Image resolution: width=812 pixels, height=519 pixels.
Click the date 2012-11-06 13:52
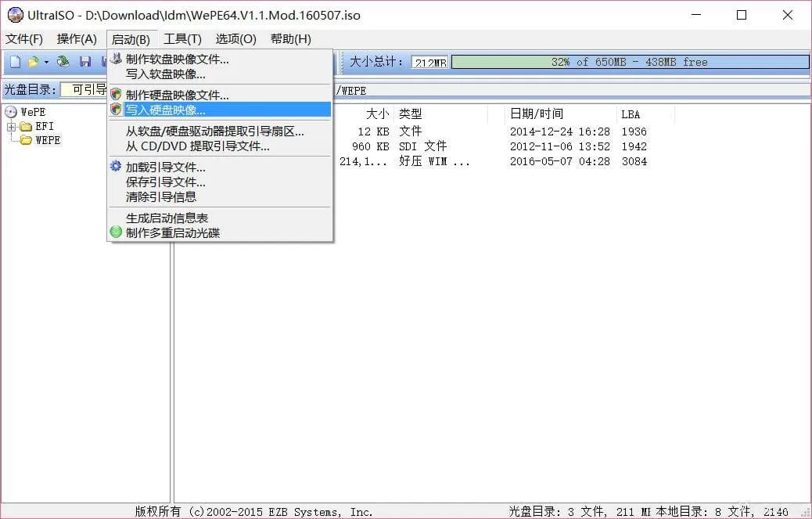[x=560, y=146]
